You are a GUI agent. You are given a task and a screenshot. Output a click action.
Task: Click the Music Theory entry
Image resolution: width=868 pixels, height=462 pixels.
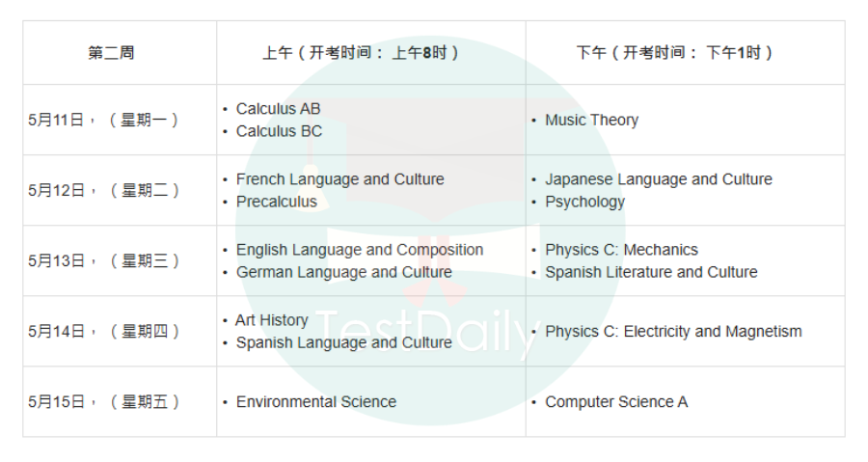pos(592,120)
